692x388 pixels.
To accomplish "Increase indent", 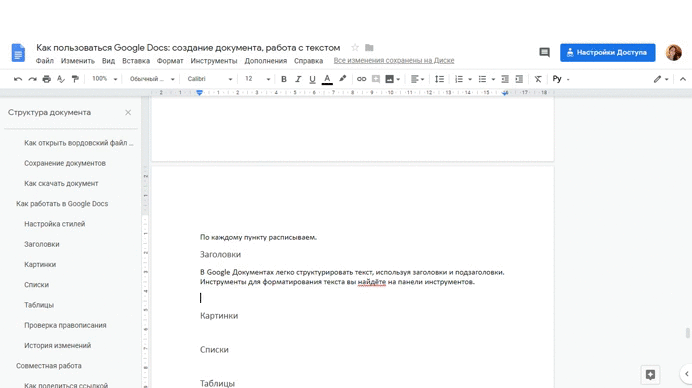I will pyautogui.click(x=519, y=79).
